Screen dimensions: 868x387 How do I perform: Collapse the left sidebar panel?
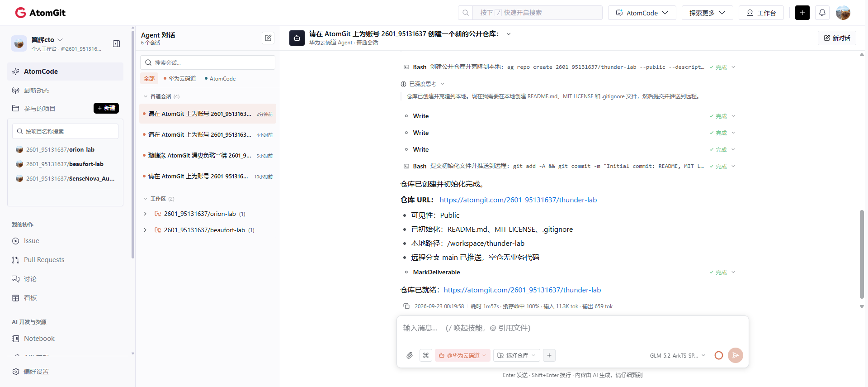coord(116,43)
